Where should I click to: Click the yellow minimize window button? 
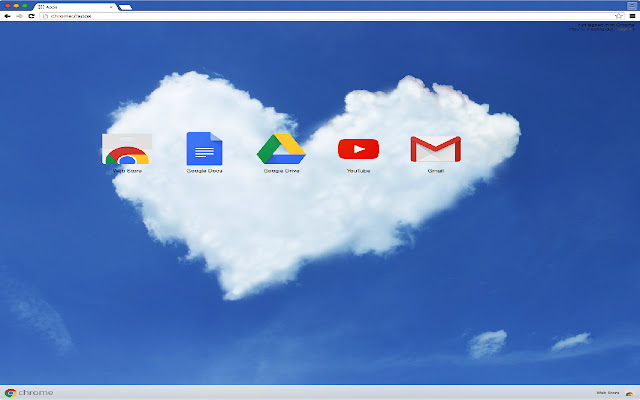16,6
